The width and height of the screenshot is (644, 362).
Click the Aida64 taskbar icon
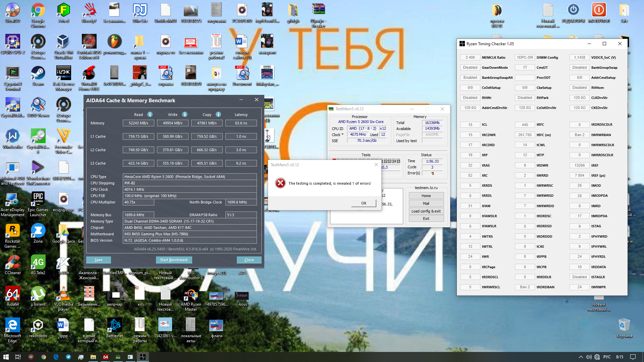pos(106,357)
